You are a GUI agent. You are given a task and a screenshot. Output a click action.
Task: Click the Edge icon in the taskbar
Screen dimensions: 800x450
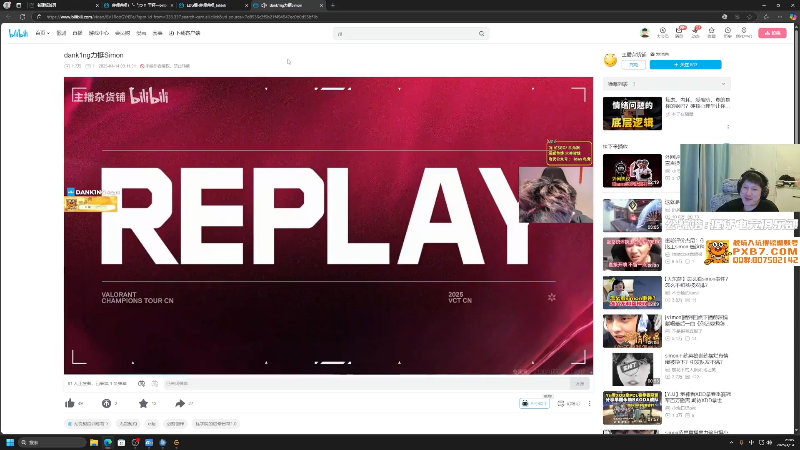108,442
